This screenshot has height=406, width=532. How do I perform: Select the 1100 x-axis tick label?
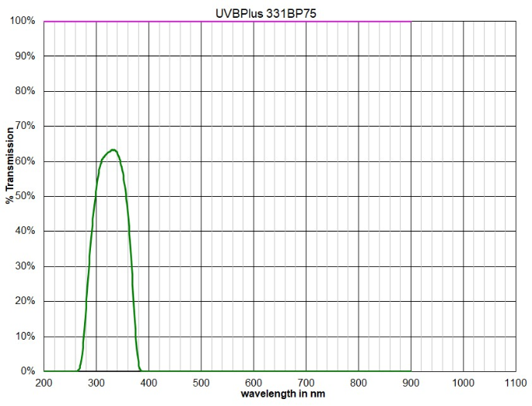(x=515, y=383)
